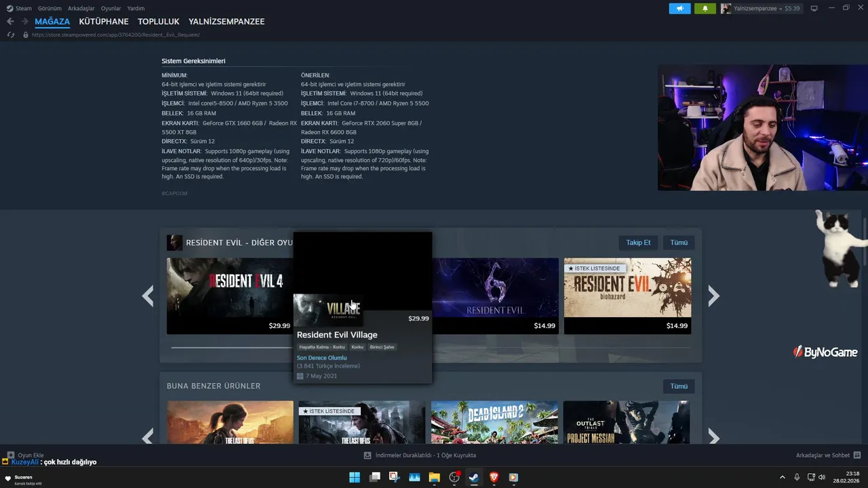Open the Photos app taskbar icon

click(x=414, y=477)
